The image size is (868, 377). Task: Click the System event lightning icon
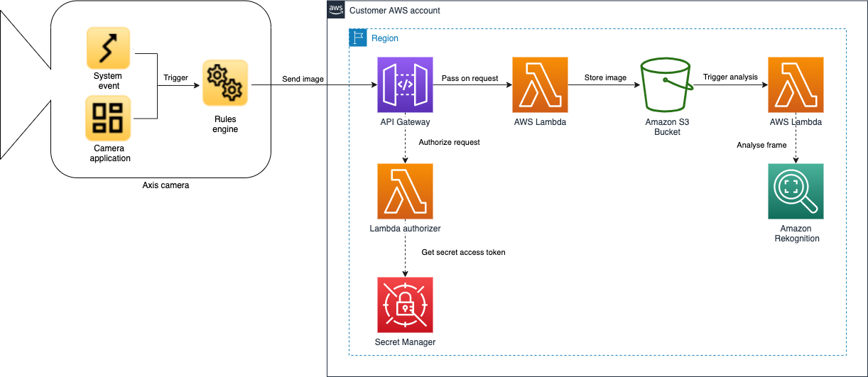click(x=108, y=48)
